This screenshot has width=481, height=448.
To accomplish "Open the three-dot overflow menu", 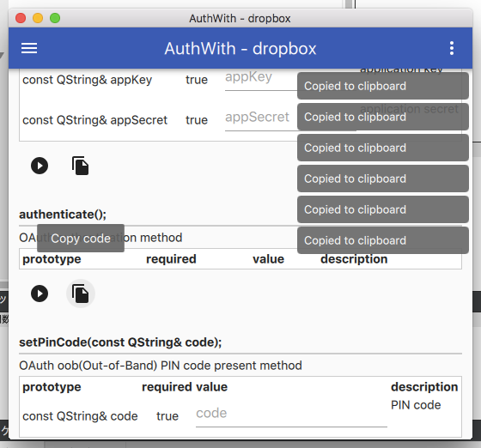I will (x=452, y=48).
